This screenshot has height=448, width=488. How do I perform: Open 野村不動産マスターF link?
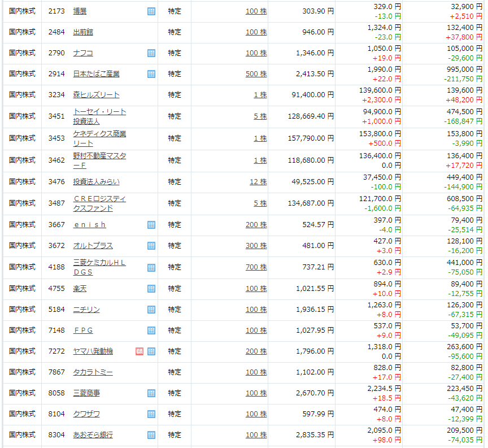[99, 160]
